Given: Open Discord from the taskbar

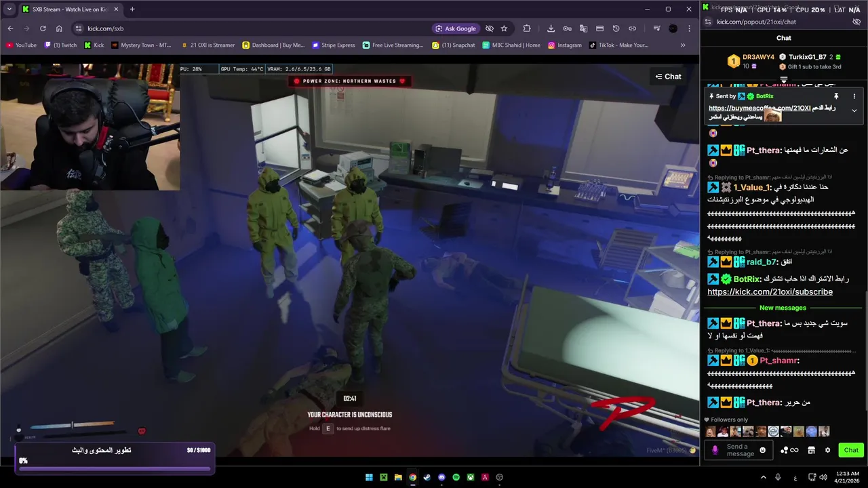Looking at the screenshot, I should (441, 477).
